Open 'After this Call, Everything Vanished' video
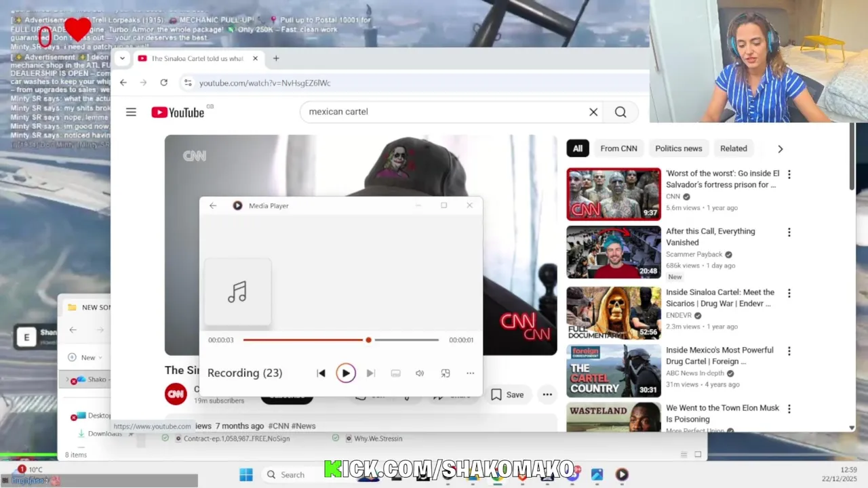 coord(710,237)
